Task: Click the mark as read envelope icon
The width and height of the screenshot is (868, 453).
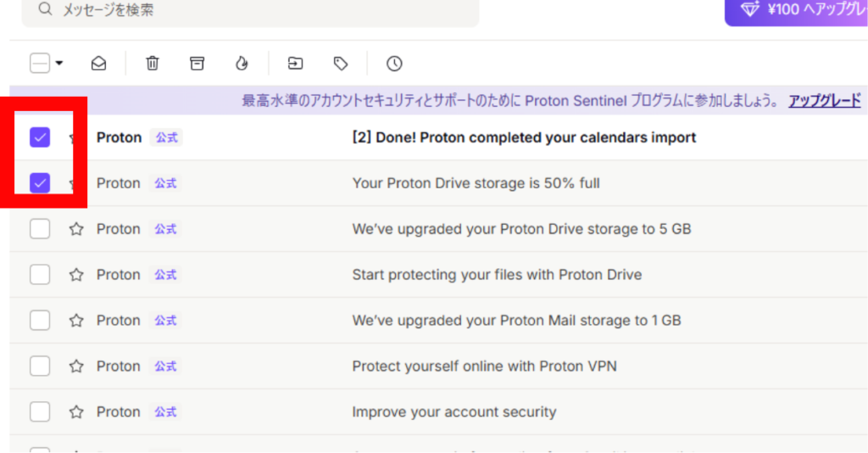Action: click(98, 64)
